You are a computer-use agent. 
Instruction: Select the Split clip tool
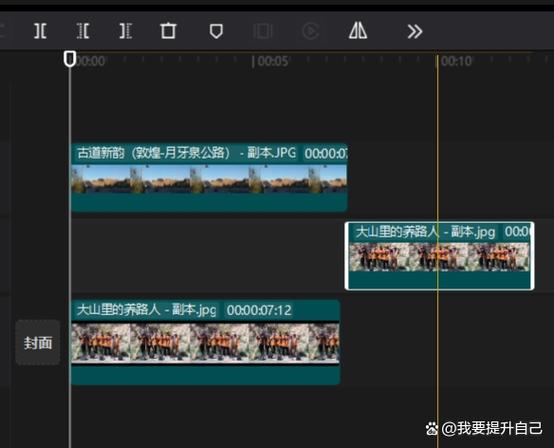click(40, 31)
